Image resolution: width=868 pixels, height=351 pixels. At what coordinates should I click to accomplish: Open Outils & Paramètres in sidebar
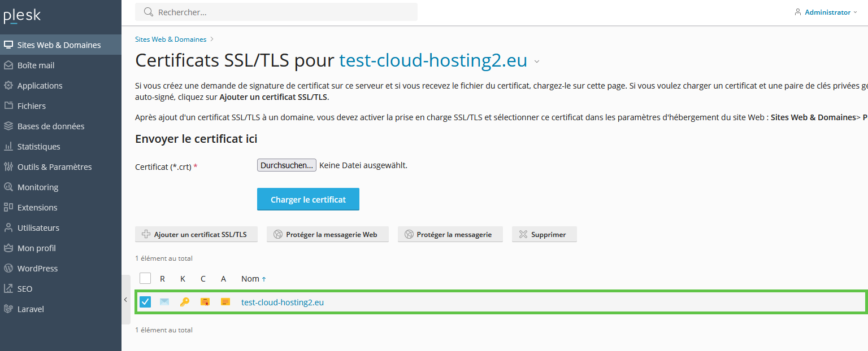click(x=60, y=166)
